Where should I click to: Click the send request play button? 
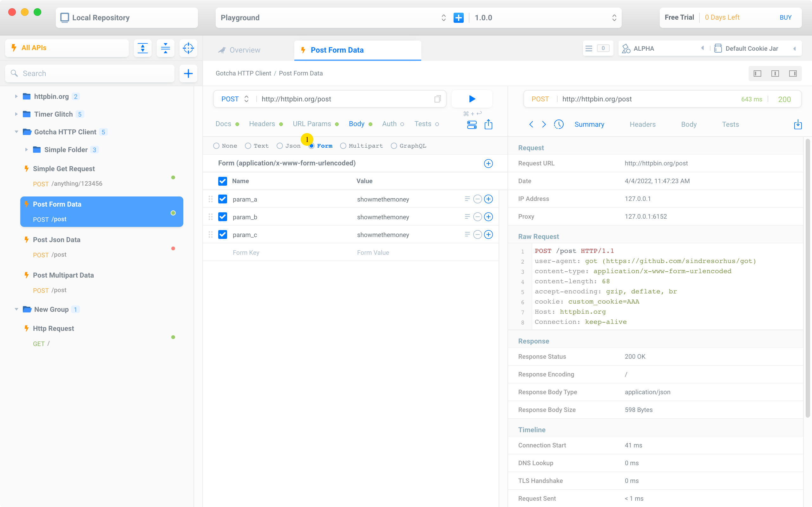pos(472,99)
